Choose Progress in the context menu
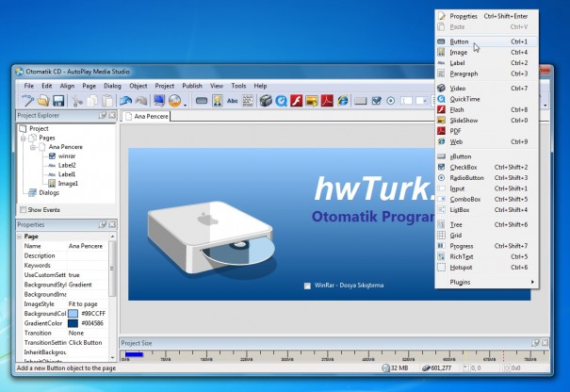The image size is (570, 392). 487,246
